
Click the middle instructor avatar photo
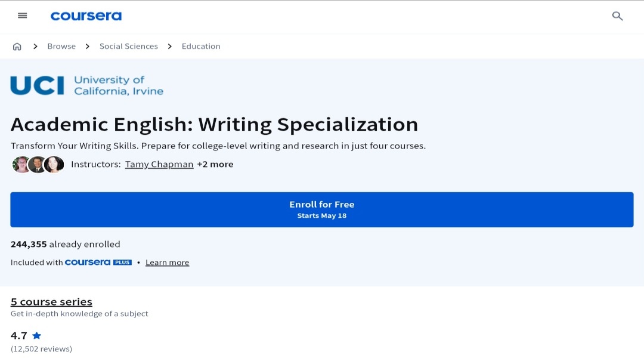[37, 165]
